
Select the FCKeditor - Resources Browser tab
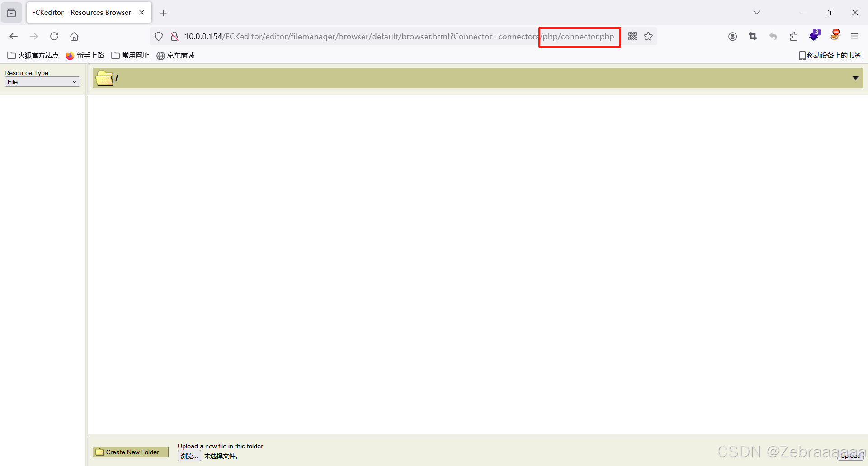point(89,13)
